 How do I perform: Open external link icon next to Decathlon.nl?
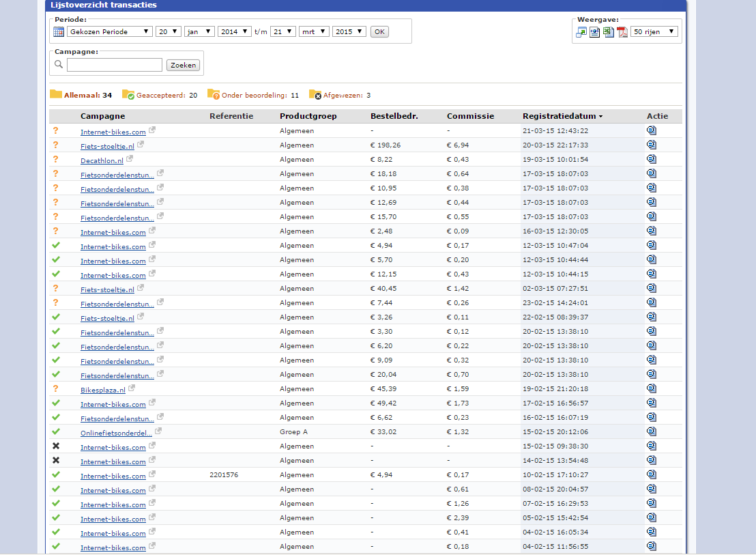point(130,158)
